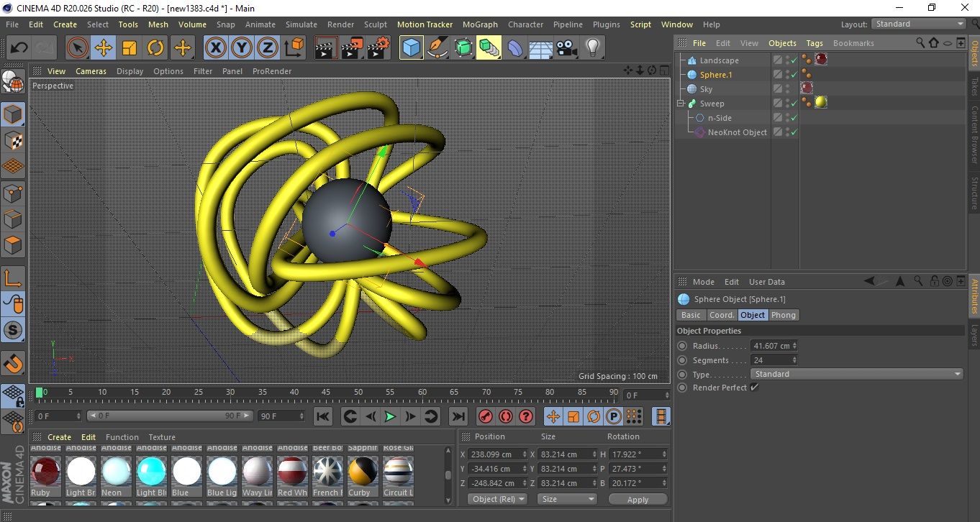Click the Coordinate System icon

pos(294,48)
